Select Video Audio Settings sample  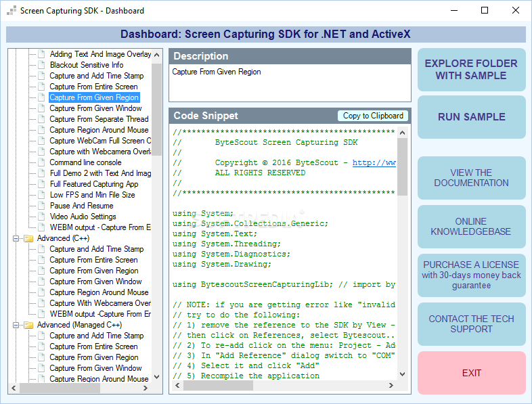pyautogui.click(x=83, y=217)
